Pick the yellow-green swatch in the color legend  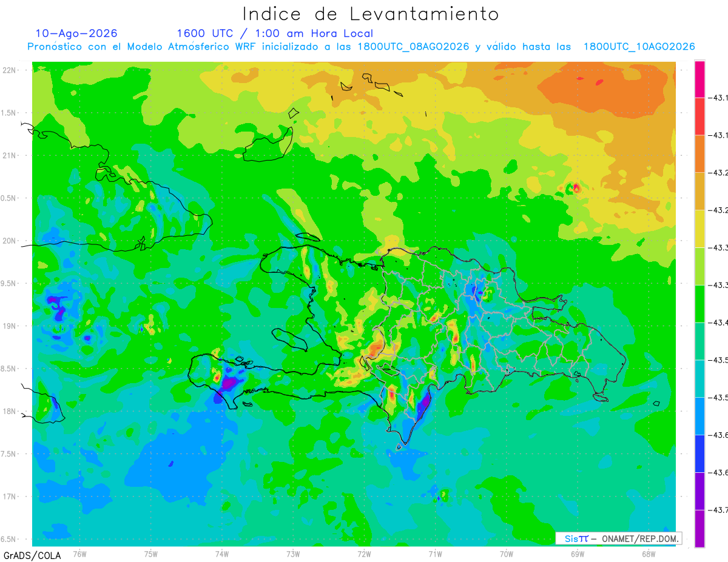coord(699,266)
